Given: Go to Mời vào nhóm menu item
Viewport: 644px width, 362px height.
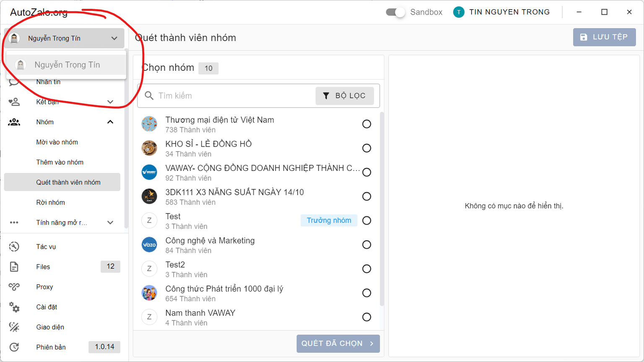Looking at the screenshot, I should (57, 142).
